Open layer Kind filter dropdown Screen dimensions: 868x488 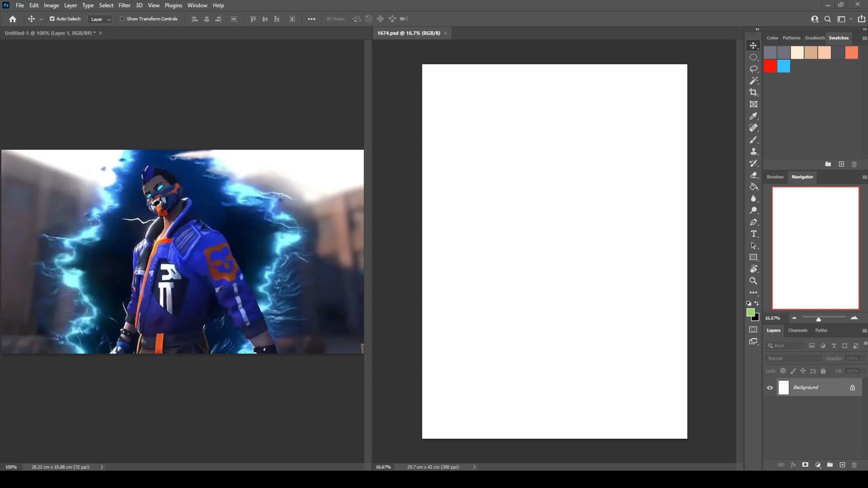(785, 346)
